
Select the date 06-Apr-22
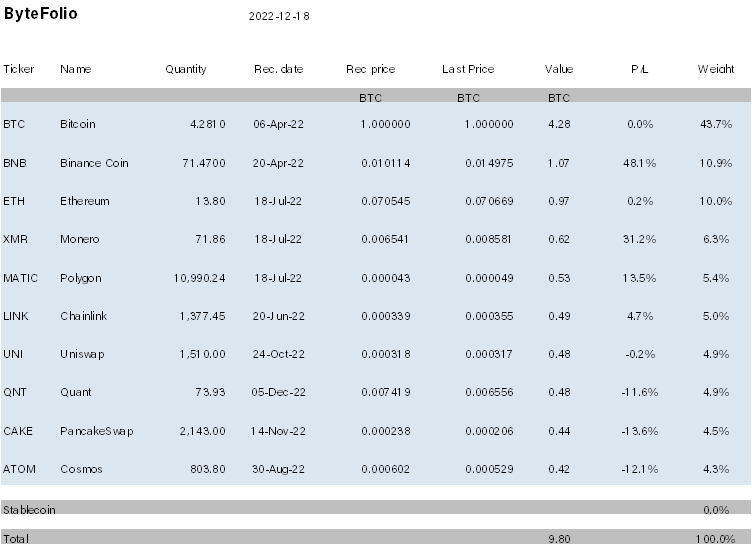(x=279, y=124)
